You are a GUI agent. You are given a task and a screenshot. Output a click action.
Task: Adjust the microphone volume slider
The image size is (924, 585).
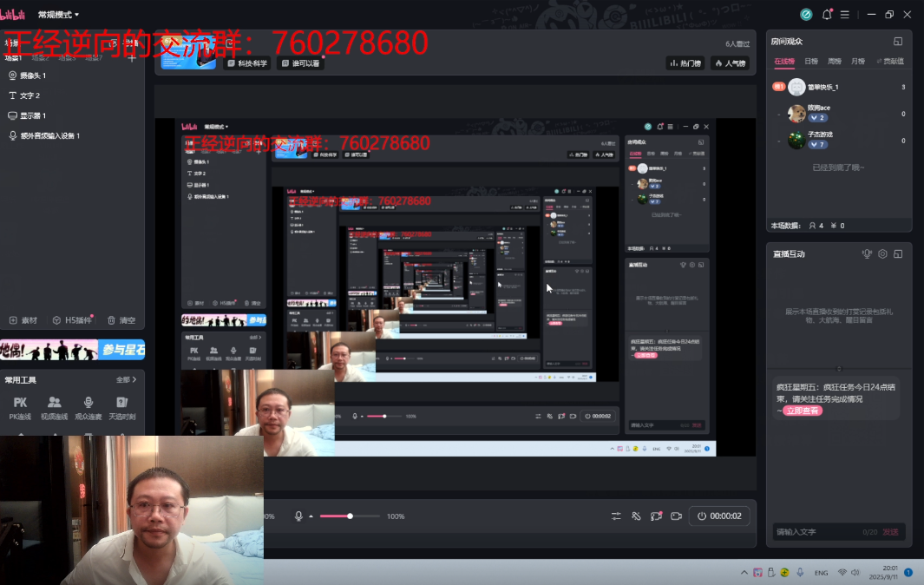click(350, 516)
